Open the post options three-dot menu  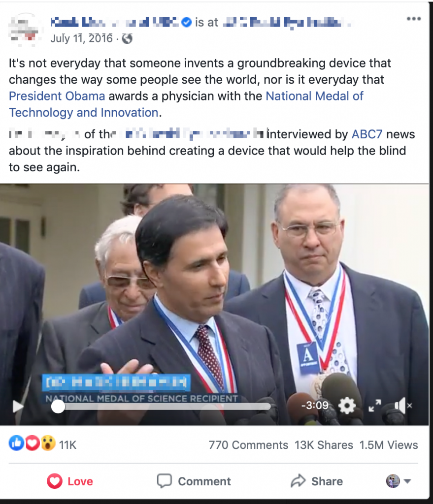coord(413,19)
